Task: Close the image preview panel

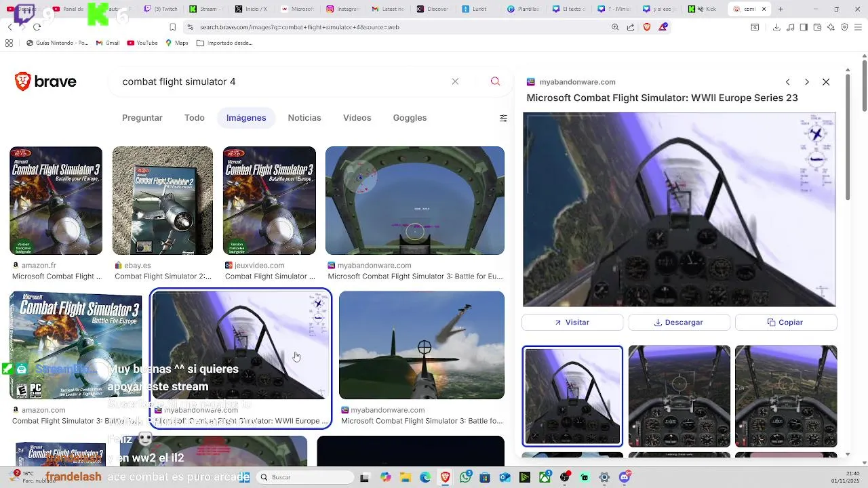Action: coord(826,82)
